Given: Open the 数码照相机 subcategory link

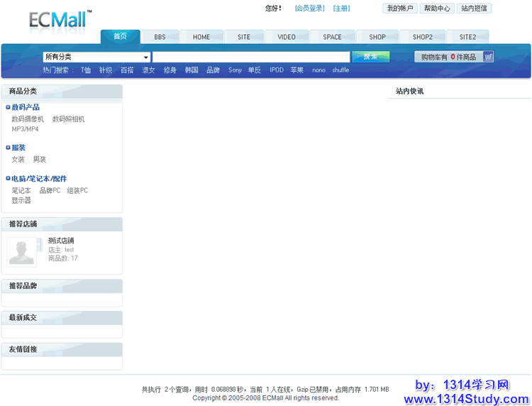Looking at the screenshot, I should [x=68, y=119].
